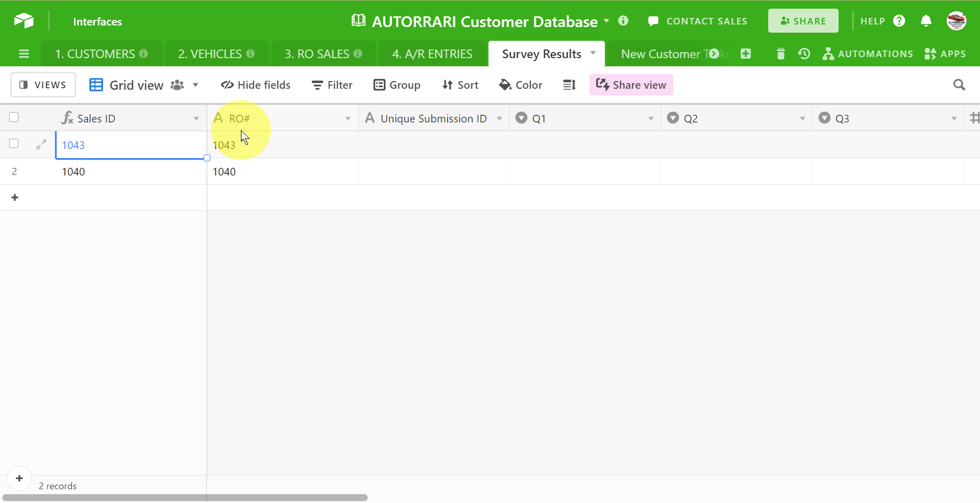Switch to the 4. A/R ENTRIES tab
Viewport: 980px width, 503px height.
click(432, 54)
